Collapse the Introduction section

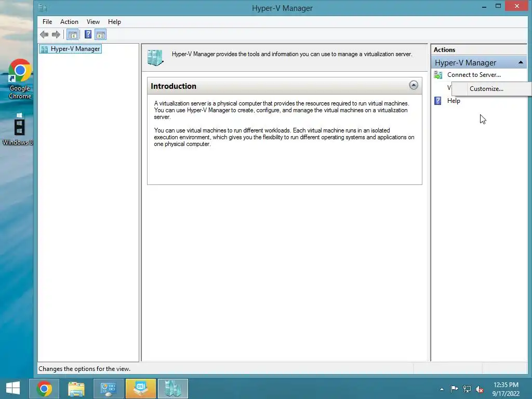(x=413, y=85)
